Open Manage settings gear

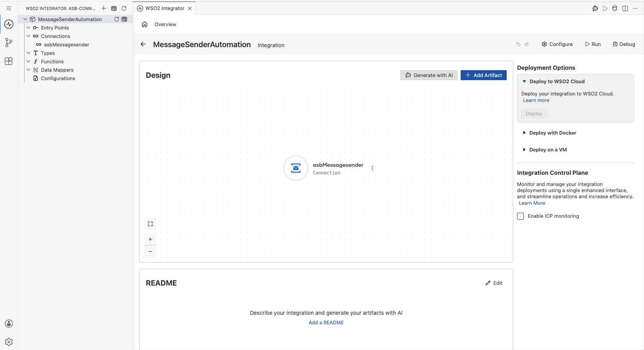click(x=9, y=342)
